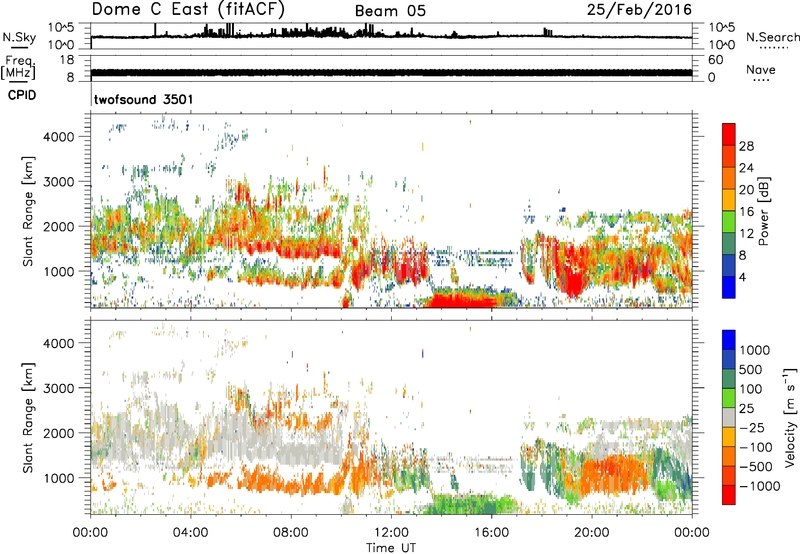
Task: Click the '16:00' time tick label
Action: [491, 533]
